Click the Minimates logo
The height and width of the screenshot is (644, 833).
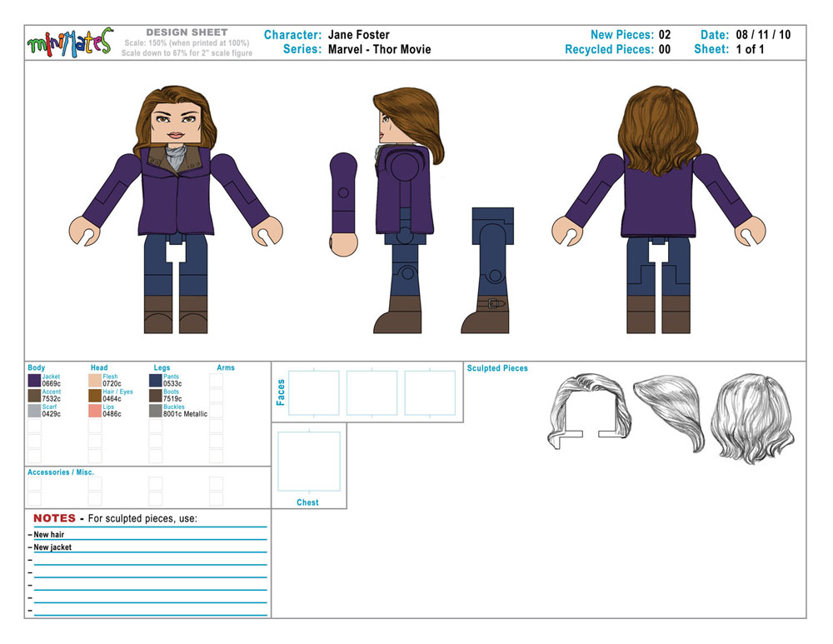point(70,42)
